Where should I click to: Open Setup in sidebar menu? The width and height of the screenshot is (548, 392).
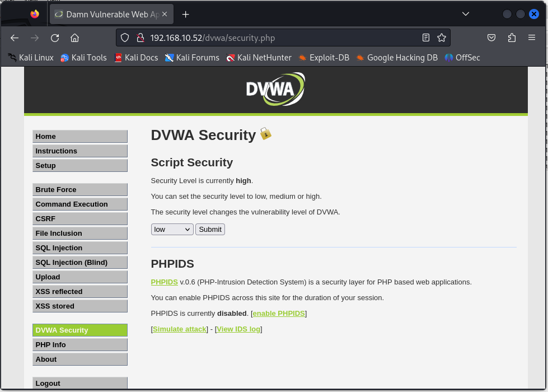tap(80, 165)
